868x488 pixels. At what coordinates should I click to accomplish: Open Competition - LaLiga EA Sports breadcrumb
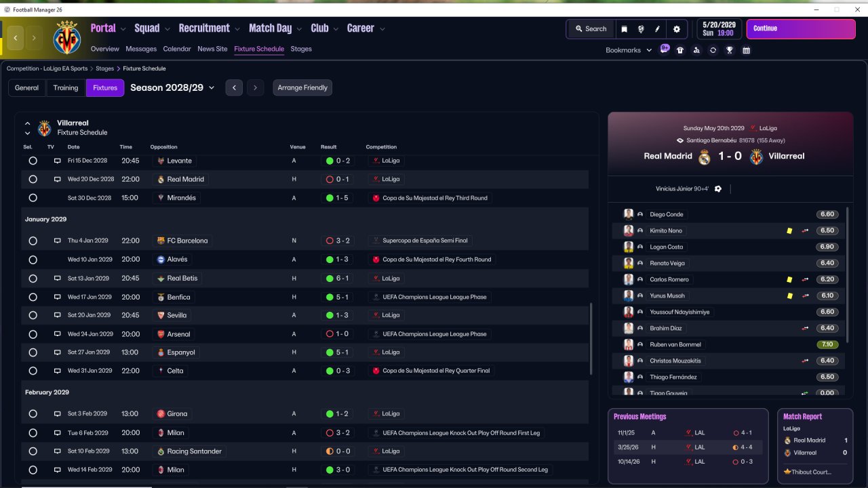coord(47,68)
